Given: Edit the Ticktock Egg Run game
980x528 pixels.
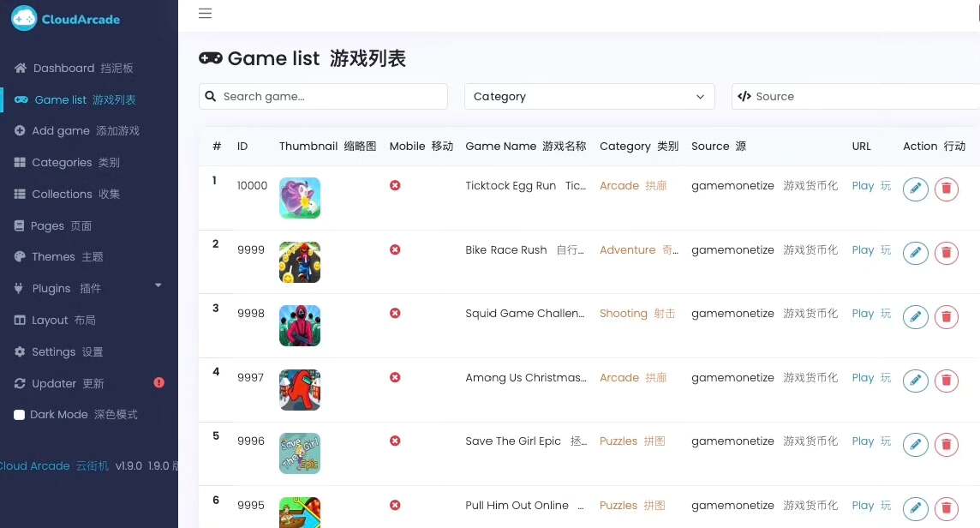Looking at the screenshot, I should click(915, 189).
